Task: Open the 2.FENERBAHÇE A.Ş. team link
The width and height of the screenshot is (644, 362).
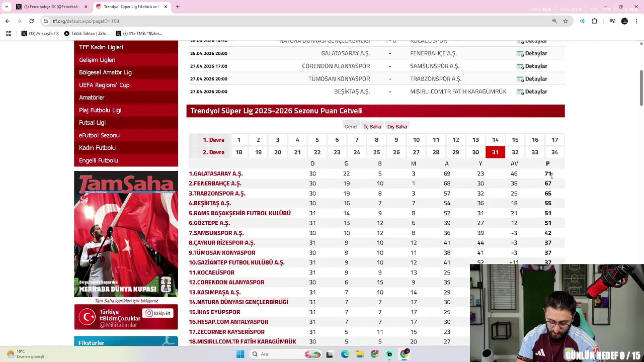Action: coord(215,184)
